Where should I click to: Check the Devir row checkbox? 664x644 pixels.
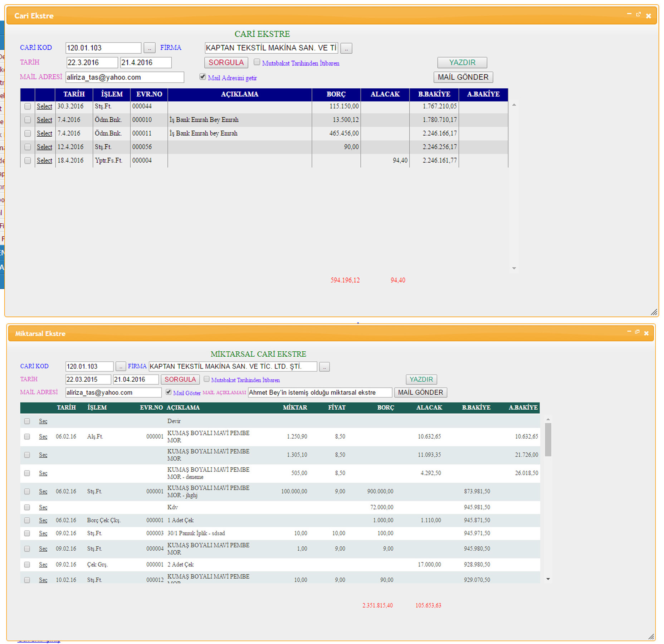27,421
